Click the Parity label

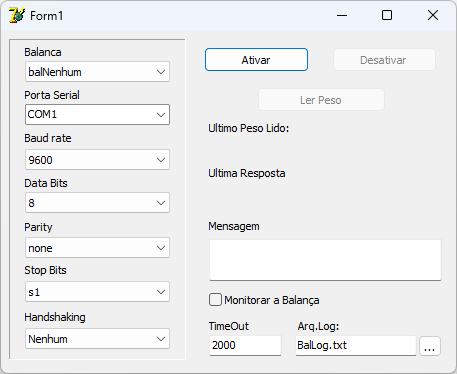[38, 227]
